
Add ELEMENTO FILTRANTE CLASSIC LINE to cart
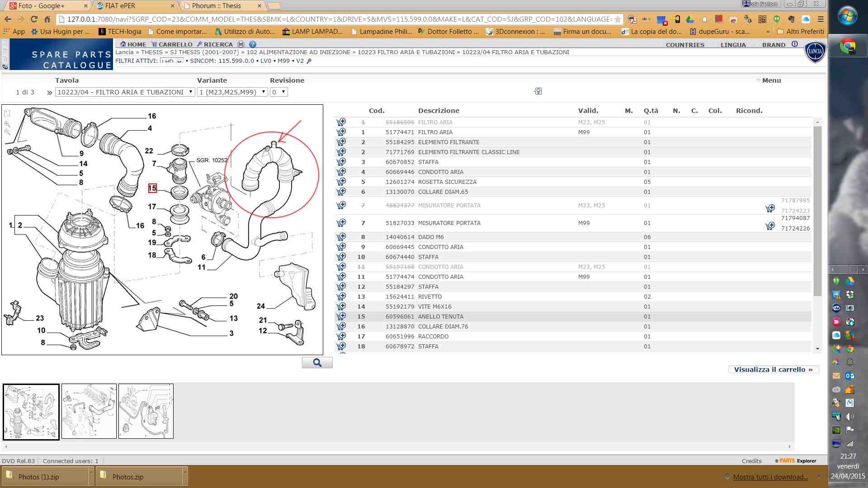point(341,152)
